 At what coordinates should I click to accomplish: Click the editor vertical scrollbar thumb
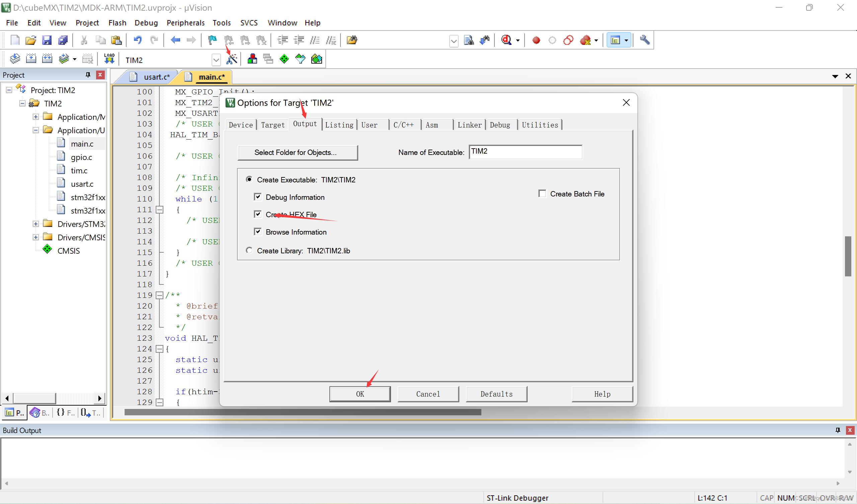848,256
